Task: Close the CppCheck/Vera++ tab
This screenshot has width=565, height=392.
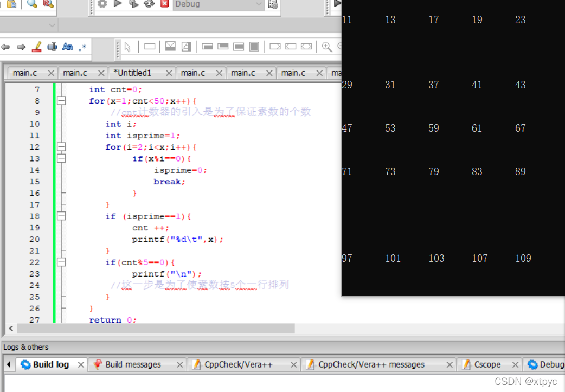Action: pos(294,364)
